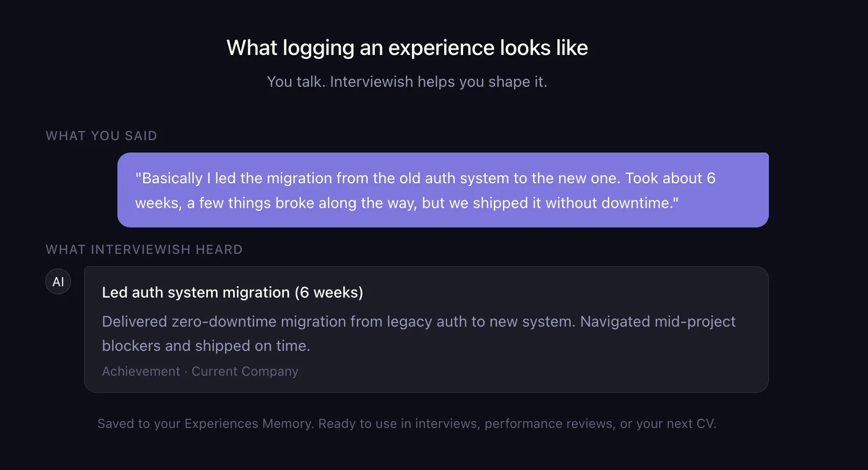
Task: Click the 'WHAT YOU SAID' label
Action: pyautogui.click(x=101, y=136)
